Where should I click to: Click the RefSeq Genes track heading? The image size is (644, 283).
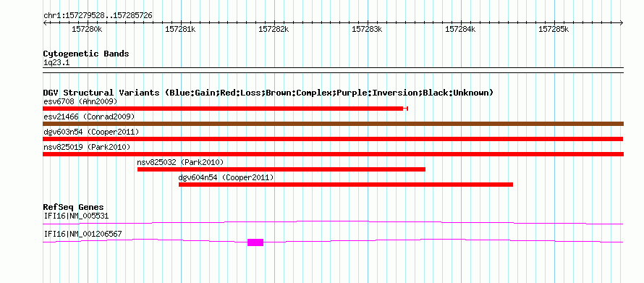point(74,207)
